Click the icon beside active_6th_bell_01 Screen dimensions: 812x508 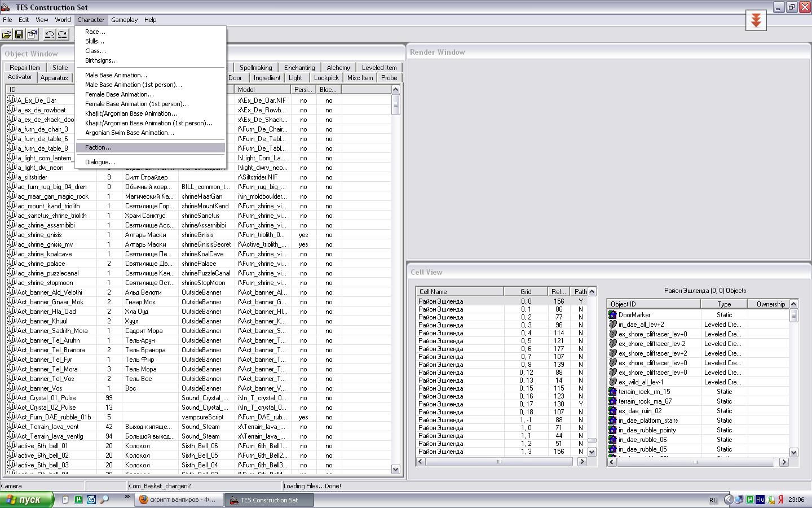click(11, 445)
